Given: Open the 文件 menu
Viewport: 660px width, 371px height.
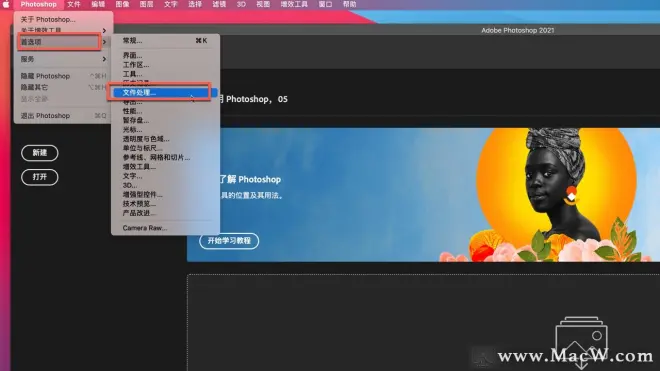Looking at the screenshot, I should pos(74,4).
